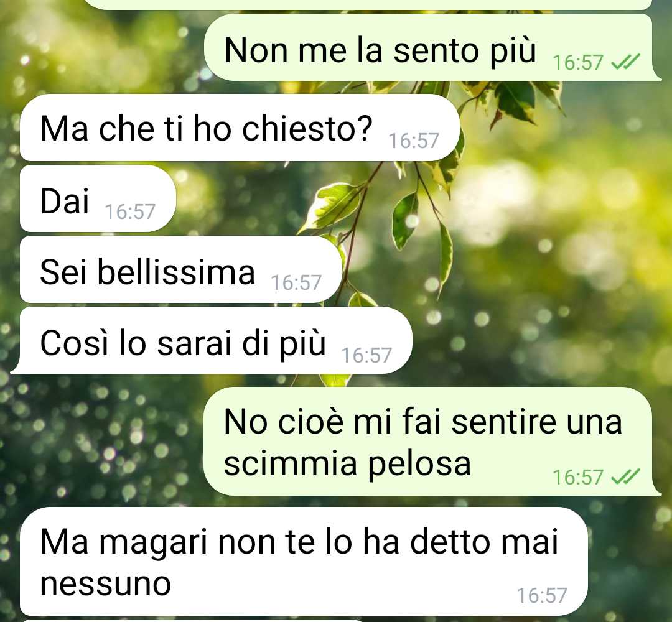This screenshot has width=672, height=622.
Task: Tap timestamp beside 'Così lo sarai di più'
Action: 366,355
